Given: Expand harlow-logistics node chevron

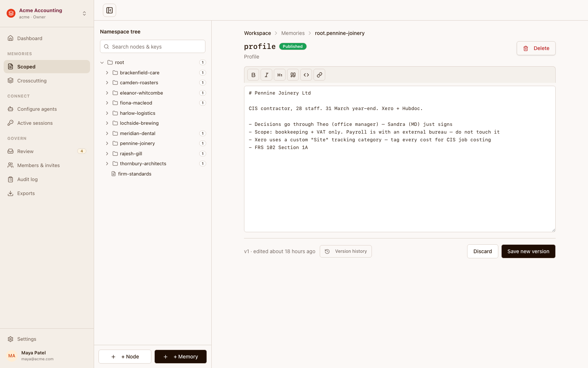Looking at the screenshot, I should tap(107, 113).
